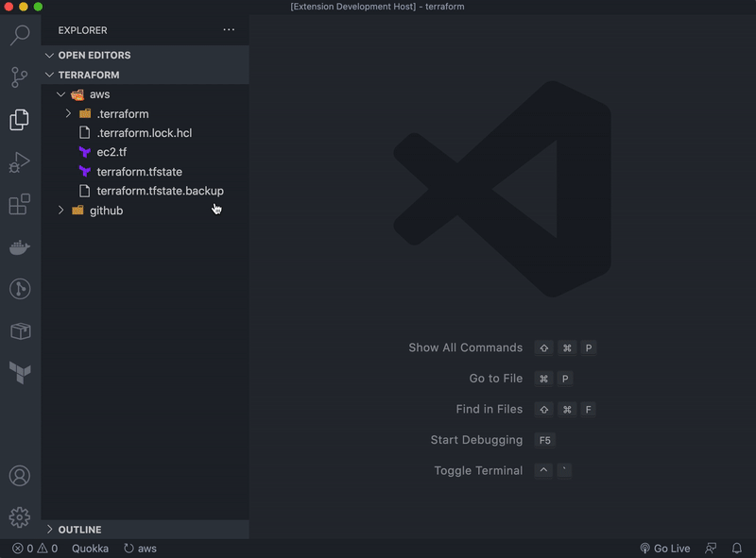The height and width of the screenshot is (558, 756).
Task: Select the aws folder row
Action: coord(146,94)
